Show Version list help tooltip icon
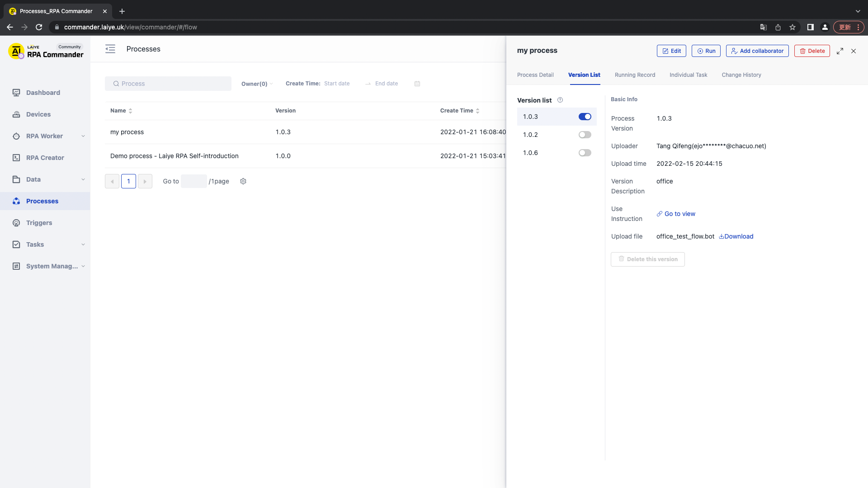 coord(560,100)
